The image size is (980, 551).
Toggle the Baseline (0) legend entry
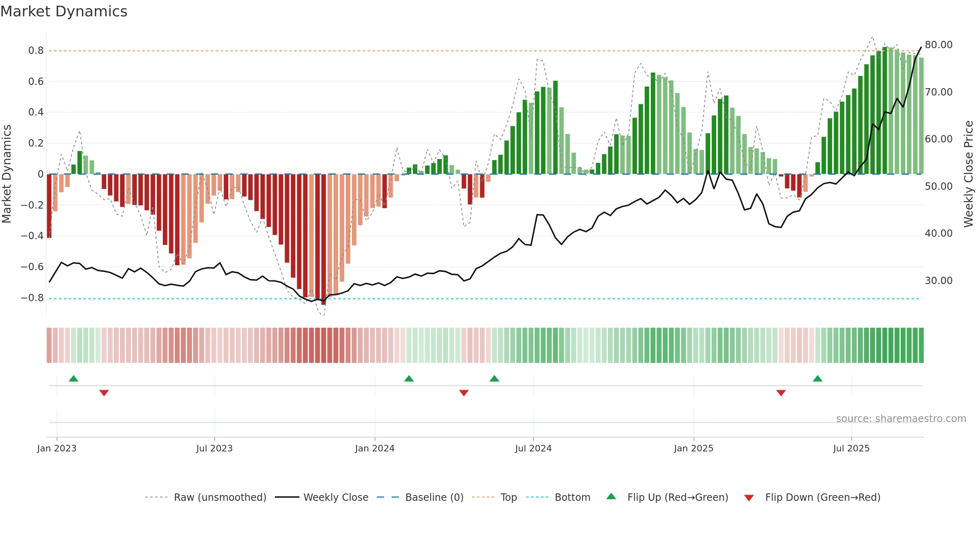point(420,497)
